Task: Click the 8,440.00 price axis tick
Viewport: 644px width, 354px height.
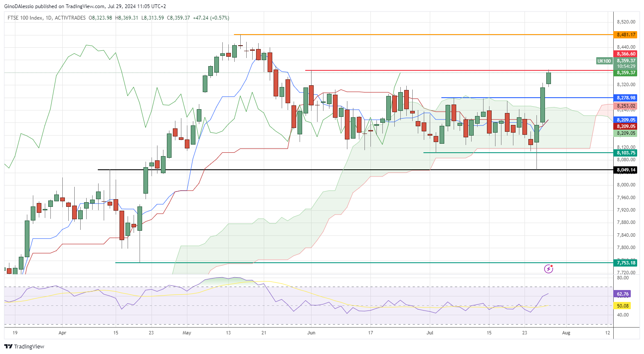Action: [x=626, y=47]
